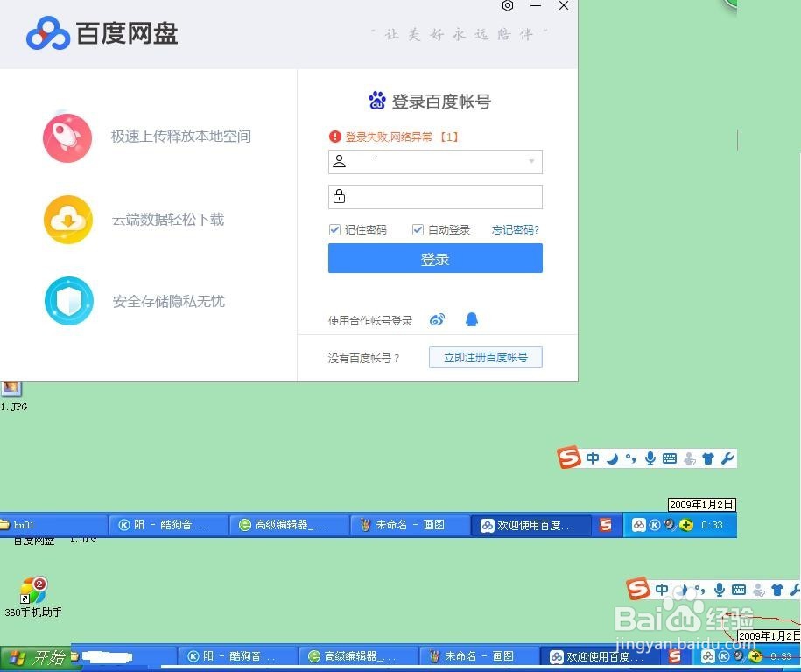The height and width of the screenshot is (672, 801).
Task: Select the rocket icon beside 极速上传释放本地空间
Action: [67, 137]
